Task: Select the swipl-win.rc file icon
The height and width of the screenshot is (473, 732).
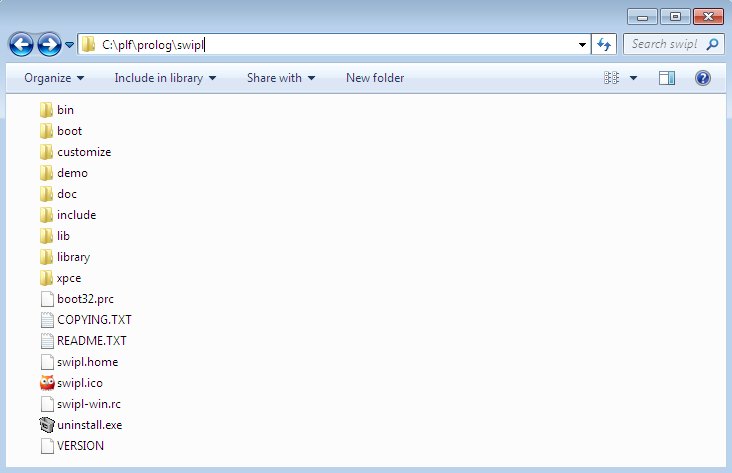Action: [x=47, y=404]
